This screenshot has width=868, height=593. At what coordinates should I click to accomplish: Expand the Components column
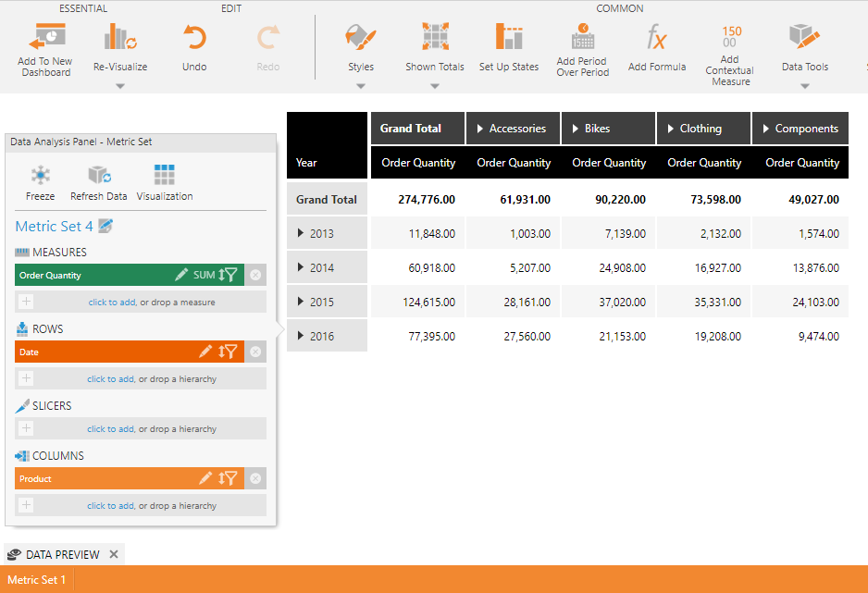tap(766, 129)
